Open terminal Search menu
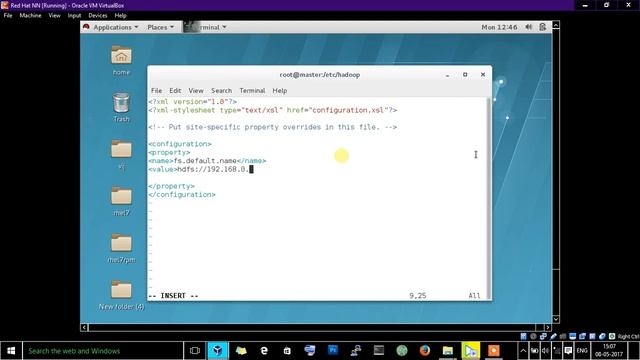 coord(221,91)
